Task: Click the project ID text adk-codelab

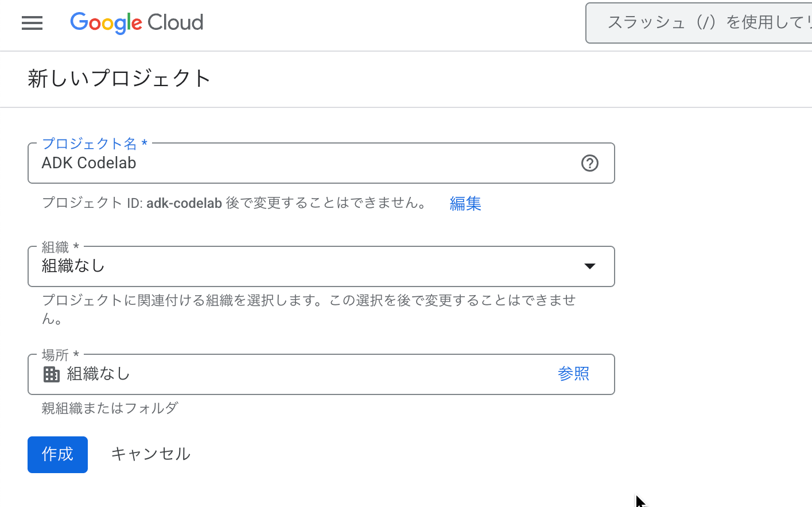Action: click(184, 203)
